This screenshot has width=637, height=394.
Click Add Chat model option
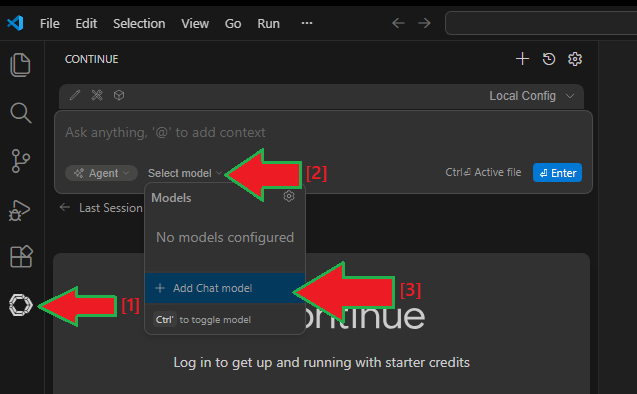tap(225, 288)
